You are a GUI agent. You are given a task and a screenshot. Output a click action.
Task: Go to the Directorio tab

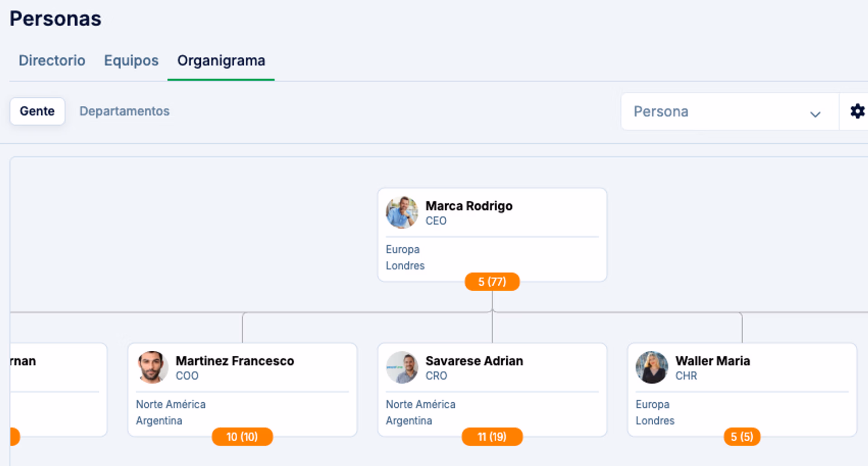click(x=52, y=61)
